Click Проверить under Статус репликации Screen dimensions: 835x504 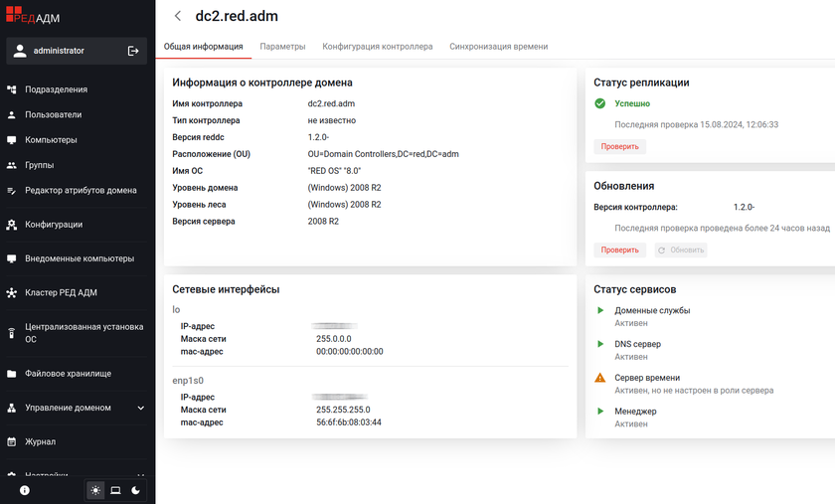point(619,146)
